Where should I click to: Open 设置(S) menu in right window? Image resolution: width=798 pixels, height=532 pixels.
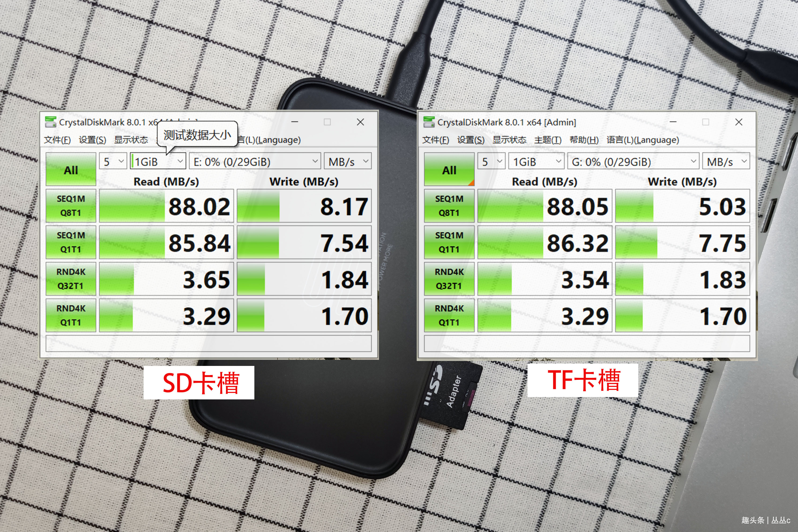point(471,140)
